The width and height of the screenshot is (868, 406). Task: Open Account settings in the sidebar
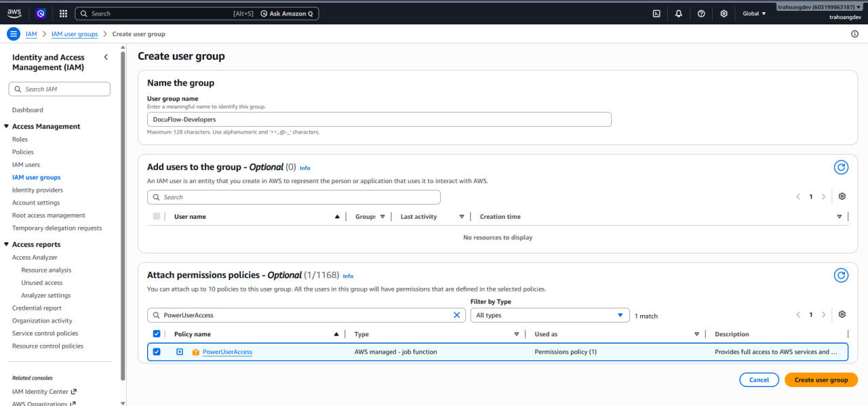(36, 203)
